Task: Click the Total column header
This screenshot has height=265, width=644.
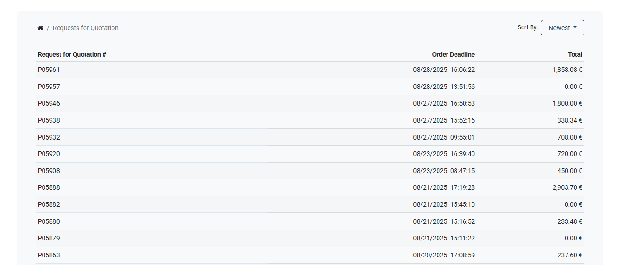Action: pyautogui.click(x=575, y=54)
